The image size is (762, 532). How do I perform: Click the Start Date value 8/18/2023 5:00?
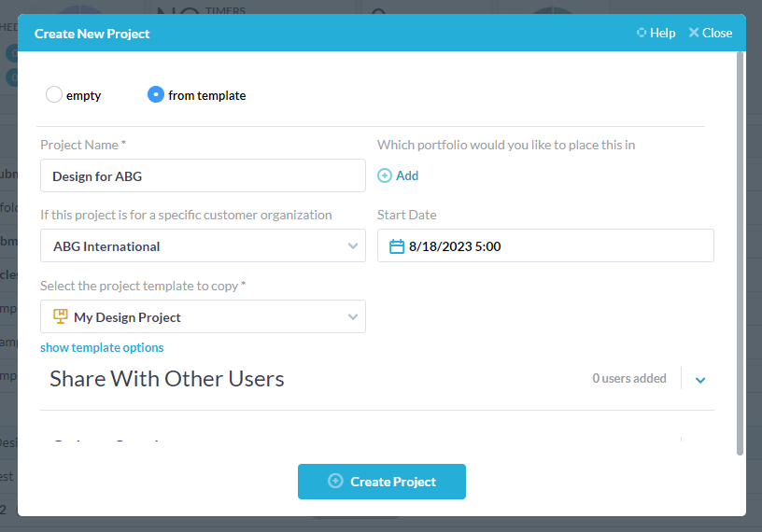(x=456, y=246)
